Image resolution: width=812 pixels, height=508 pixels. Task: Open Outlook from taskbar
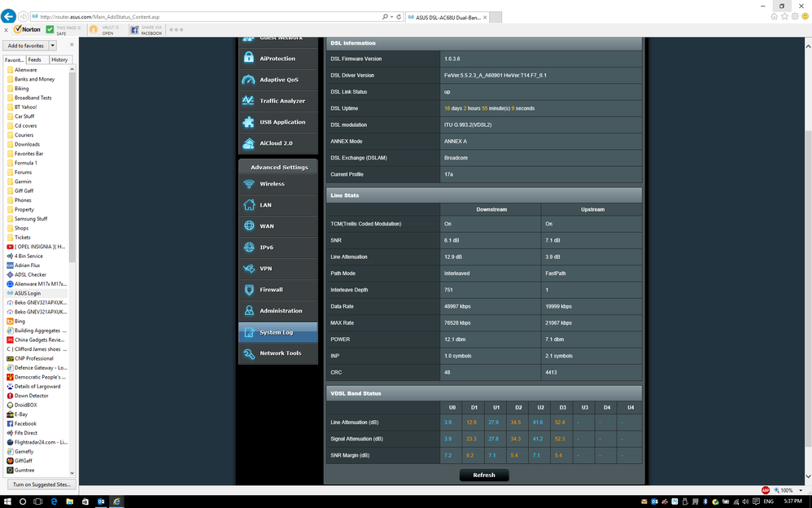(x=101, y=501)
